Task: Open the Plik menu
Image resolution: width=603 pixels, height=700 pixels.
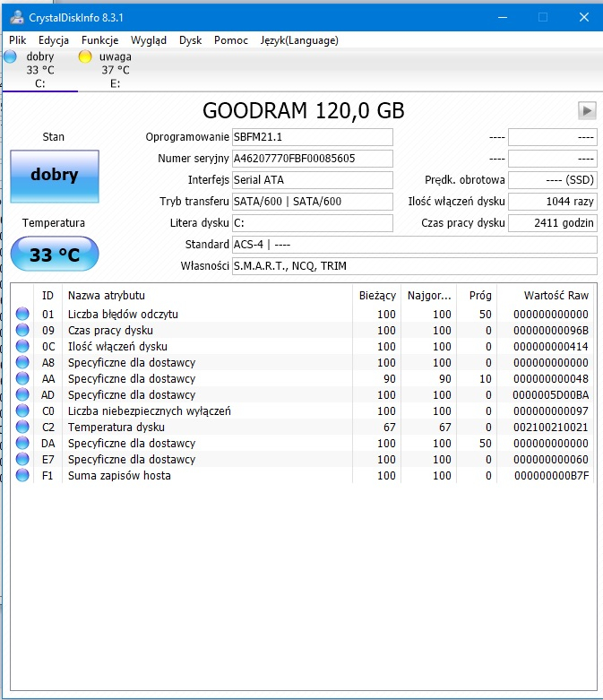Action: coord(17,40)
